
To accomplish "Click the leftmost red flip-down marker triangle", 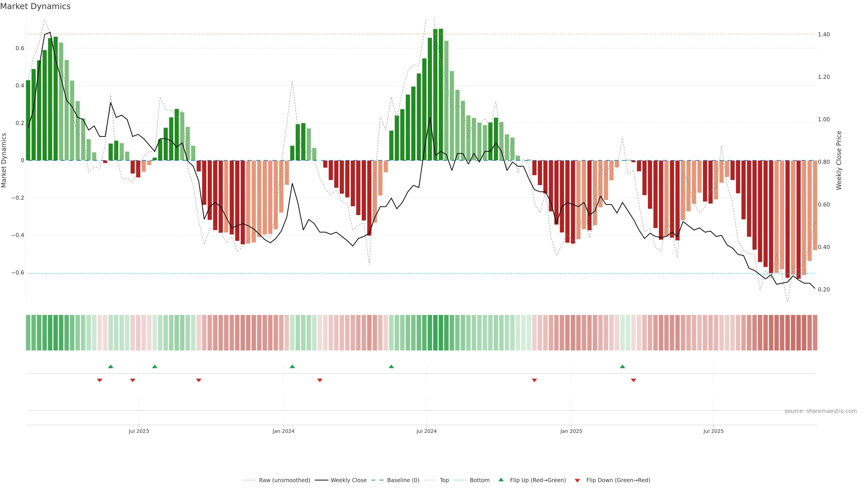I will [100, 380].
